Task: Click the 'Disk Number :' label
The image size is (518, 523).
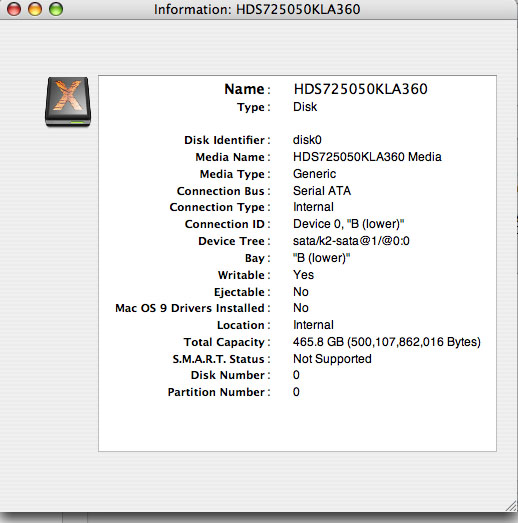Action: point(230,375)
